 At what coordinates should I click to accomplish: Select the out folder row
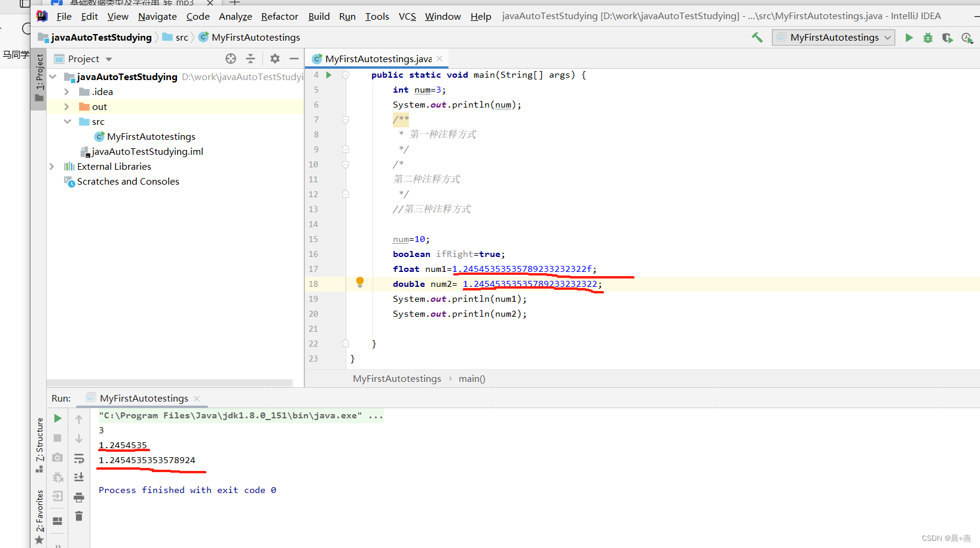pos(175,106)
